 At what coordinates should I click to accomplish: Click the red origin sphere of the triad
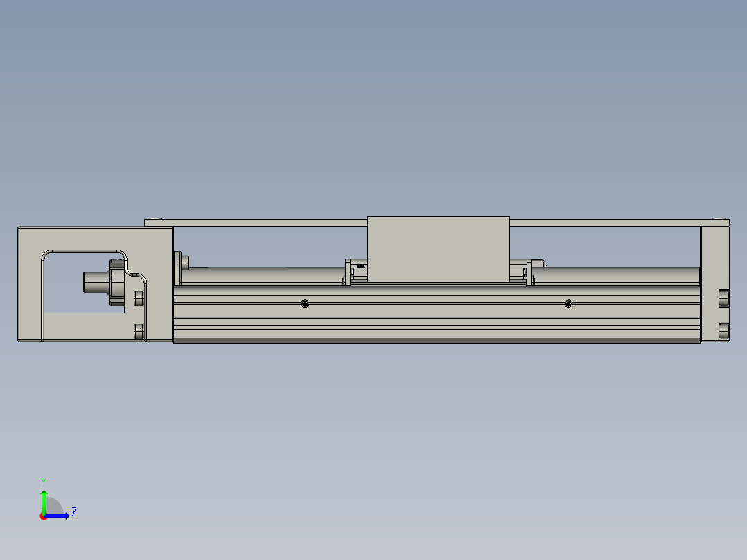[x=43, y=516]
